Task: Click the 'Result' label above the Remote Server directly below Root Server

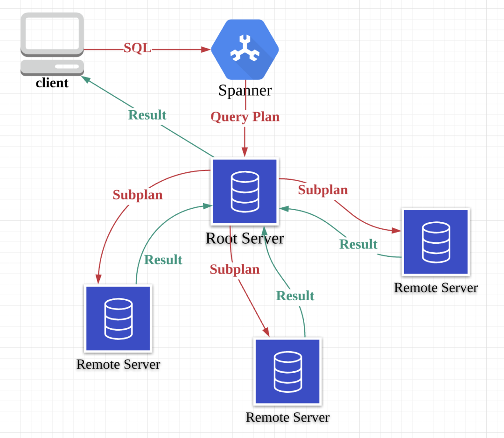Action: [x=295, y=296]
